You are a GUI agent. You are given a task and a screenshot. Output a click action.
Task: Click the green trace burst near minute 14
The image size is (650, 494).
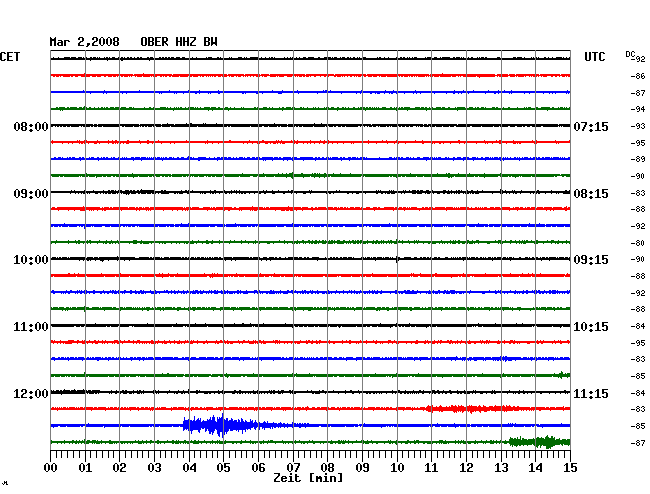tap(540, 442)
